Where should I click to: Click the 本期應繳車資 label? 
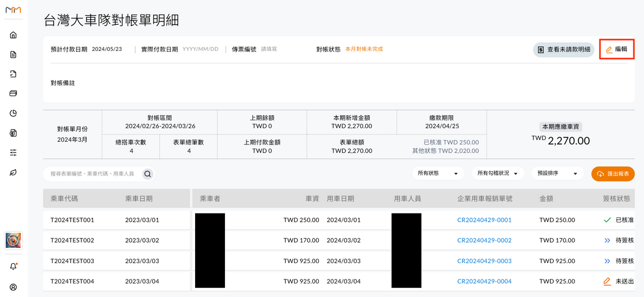point(561,126)
